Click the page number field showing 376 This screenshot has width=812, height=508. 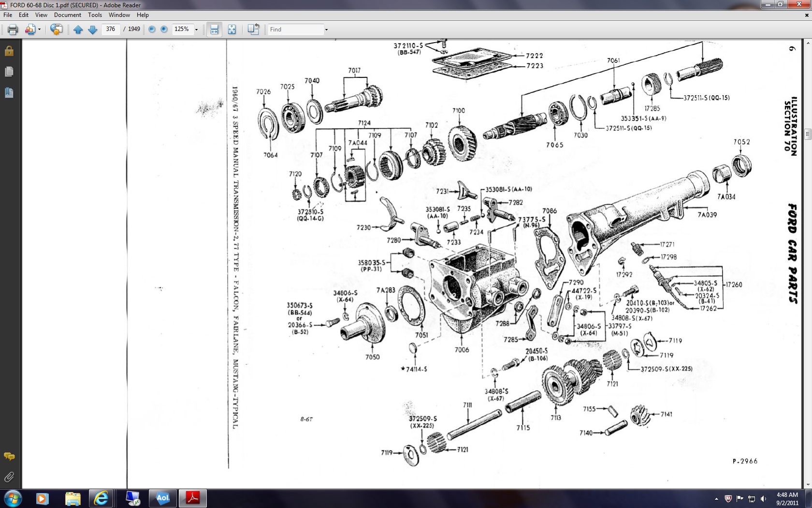click(x=111, y=29)
